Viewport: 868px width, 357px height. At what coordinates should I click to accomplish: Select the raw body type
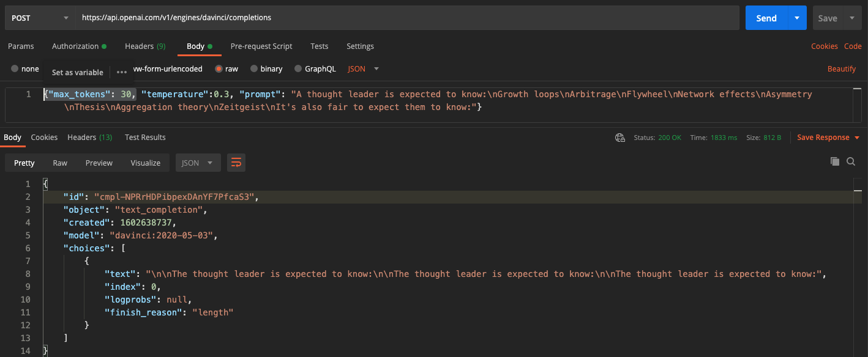(226, 69)
